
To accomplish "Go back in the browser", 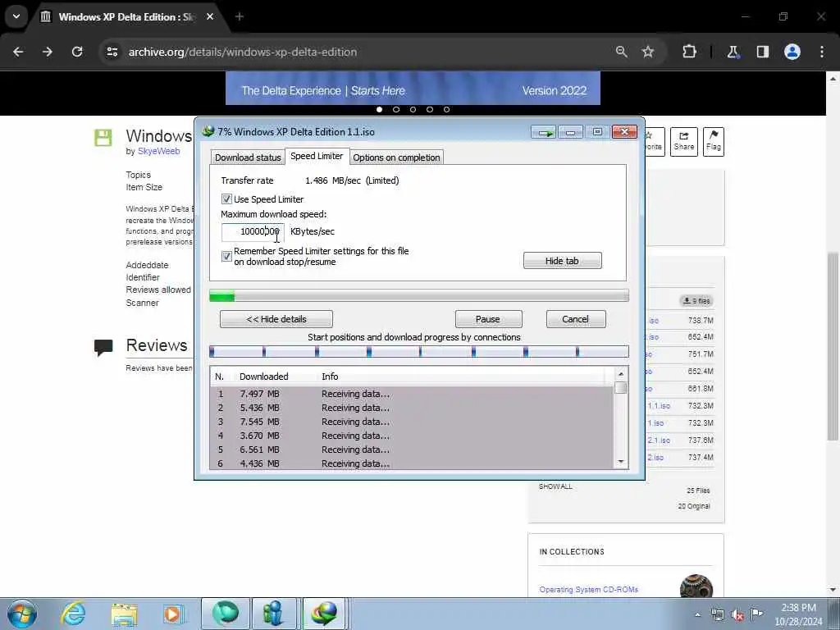I will (18, 52).
